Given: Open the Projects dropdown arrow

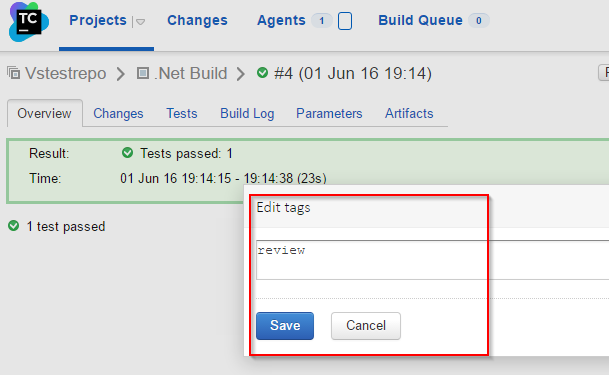Looking at the screenshot, I should coord(140,22).
